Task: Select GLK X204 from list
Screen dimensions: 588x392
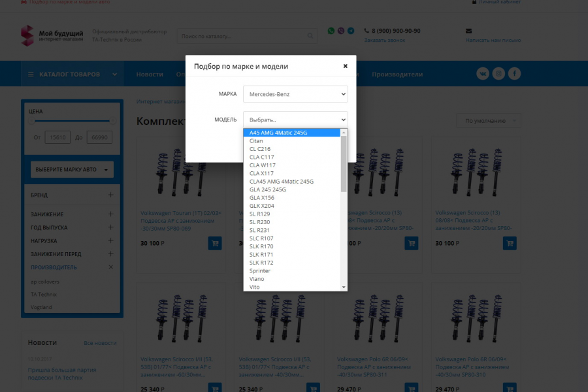Action: pos(292,206)
